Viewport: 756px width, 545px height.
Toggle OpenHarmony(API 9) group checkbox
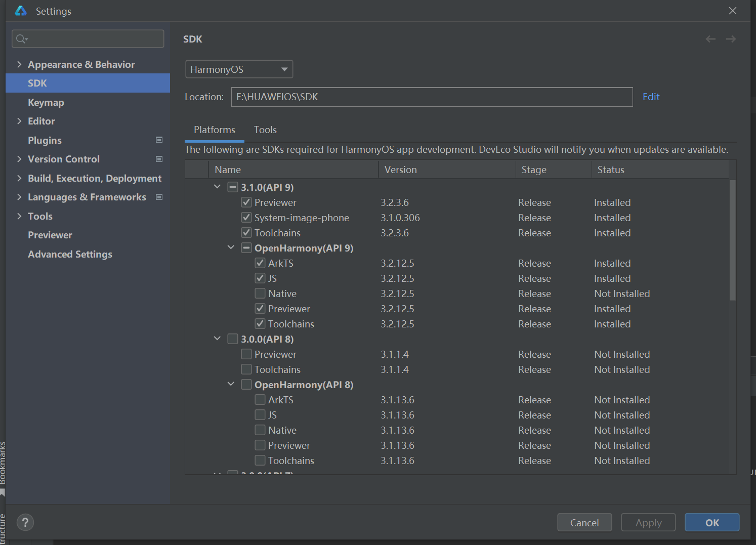pyautogui.click(x=246, y=248)
